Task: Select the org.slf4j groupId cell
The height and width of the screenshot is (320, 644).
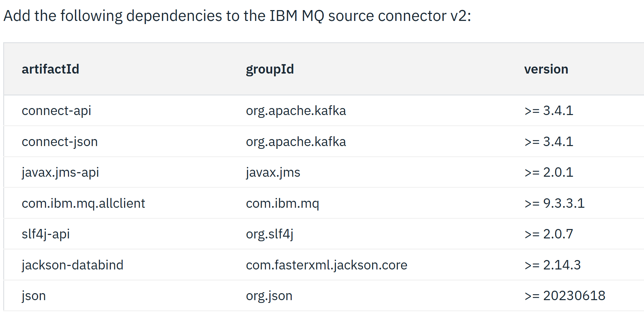Action: pyautogui.click(x=269, y=234)
